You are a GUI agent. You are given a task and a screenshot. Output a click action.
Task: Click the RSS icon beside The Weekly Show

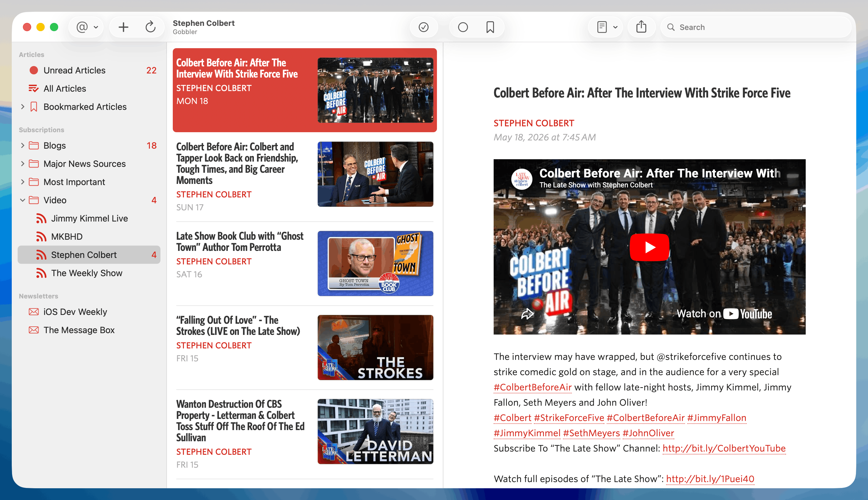(x=41, y=273)
